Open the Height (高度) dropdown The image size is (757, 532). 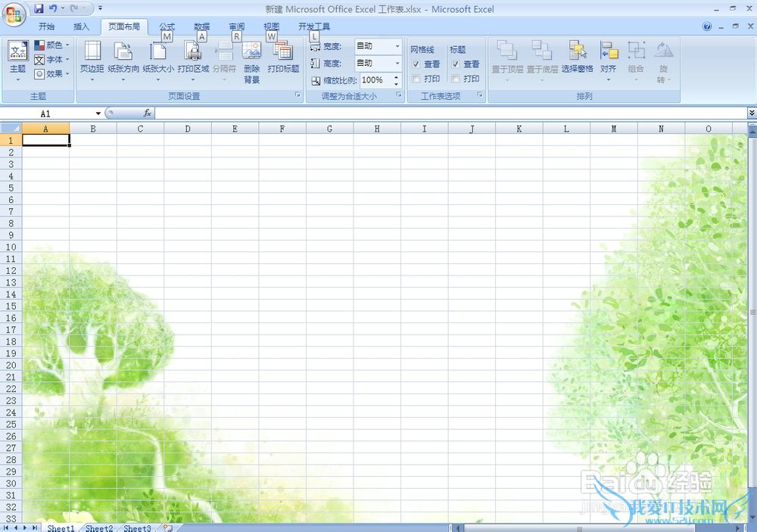397,64
